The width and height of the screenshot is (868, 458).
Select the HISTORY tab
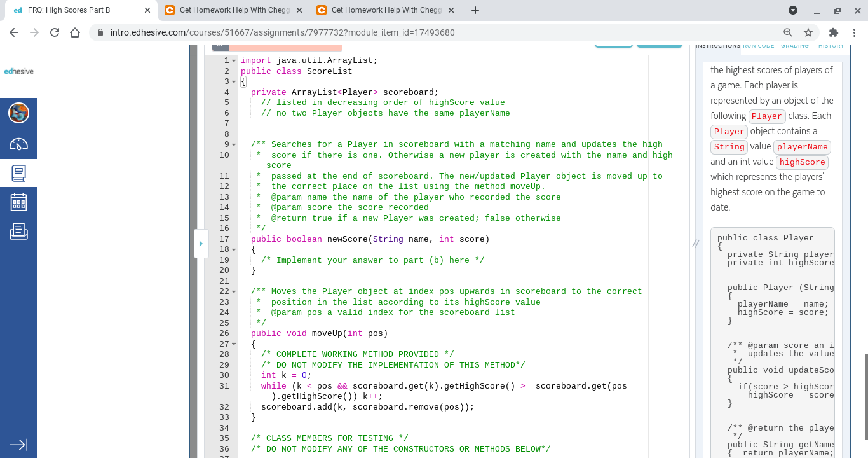831,46
